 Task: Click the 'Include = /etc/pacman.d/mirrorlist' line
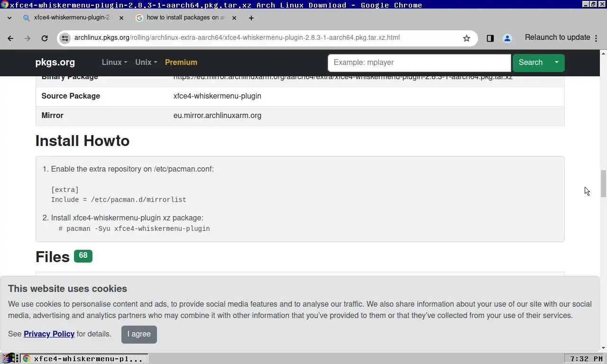[x=119, y=200]
